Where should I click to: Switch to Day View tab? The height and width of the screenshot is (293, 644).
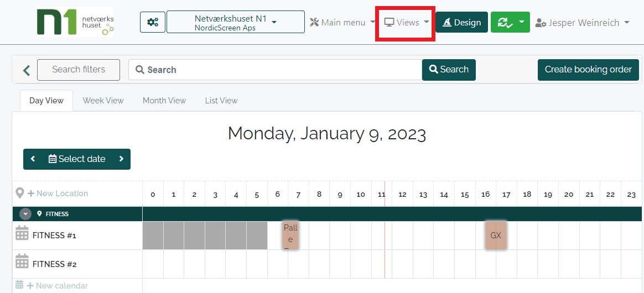click(x=46, y=101)
